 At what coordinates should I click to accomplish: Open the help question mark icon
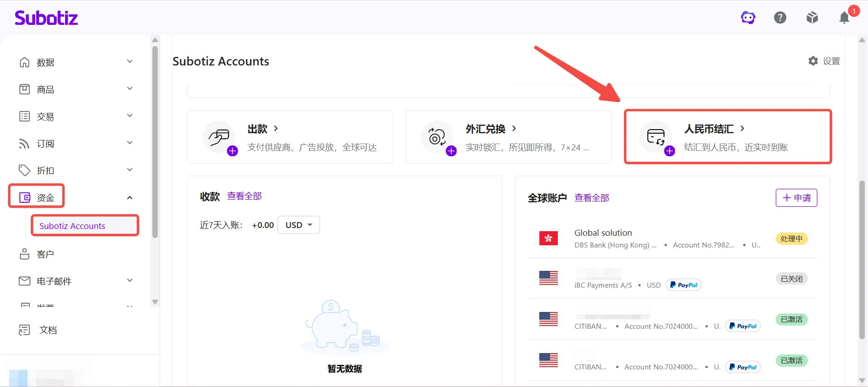[780, 18]
